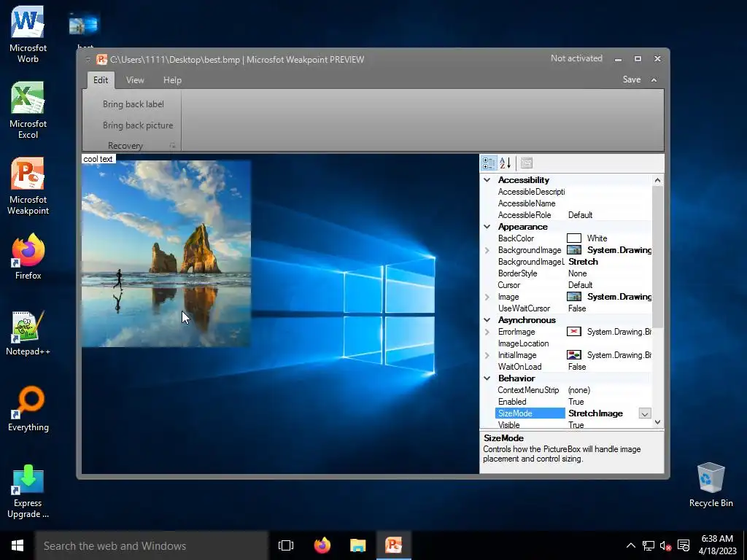The width and height of the screenshot is (747, 560).
Task: Switch to the Edit ribbon tab
Action: (x=101, y=80)
